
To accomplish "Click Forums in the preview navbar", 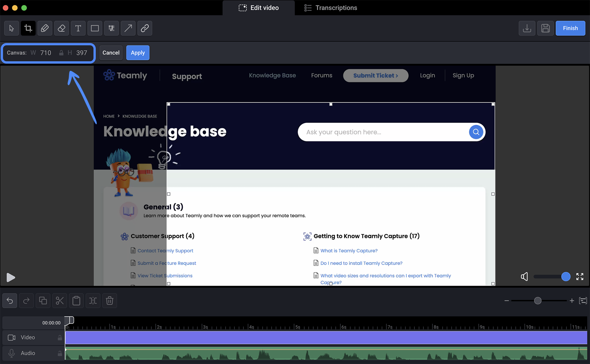I will pyautogui.click(x=321, y=75).
